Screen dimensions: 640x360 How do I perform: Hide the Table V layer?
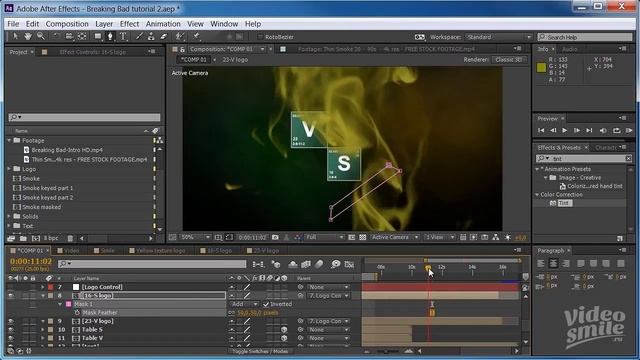pos(11,338)
